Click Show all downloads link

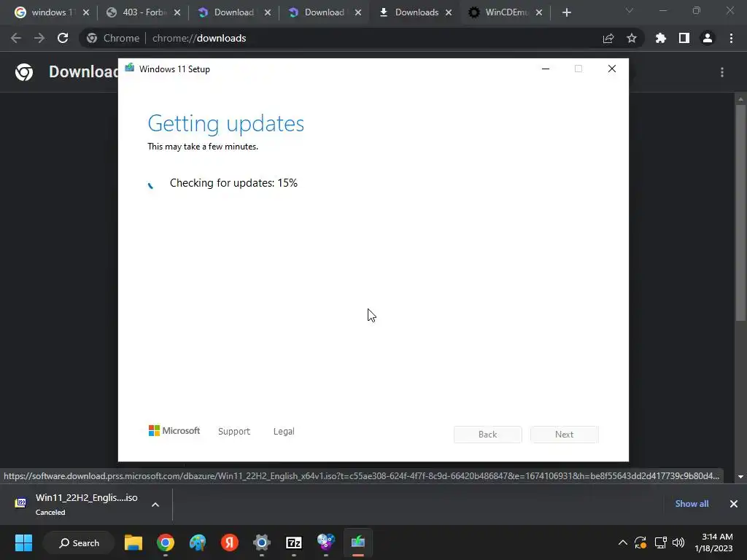[x=692, y=504]
